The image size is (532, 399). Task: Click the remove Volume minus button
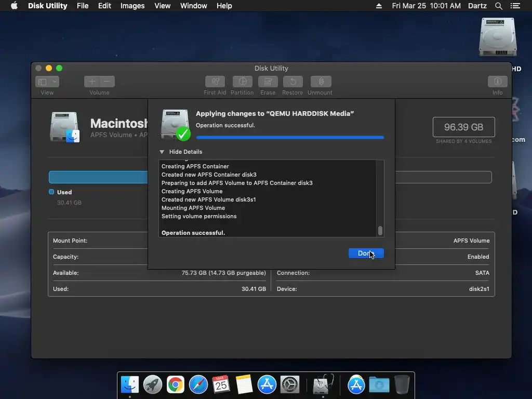pos(107,82)
